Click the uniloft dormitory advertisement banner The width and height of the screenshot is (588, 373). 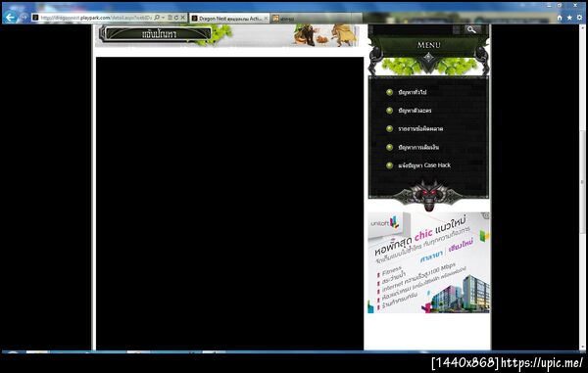[428, 262]
